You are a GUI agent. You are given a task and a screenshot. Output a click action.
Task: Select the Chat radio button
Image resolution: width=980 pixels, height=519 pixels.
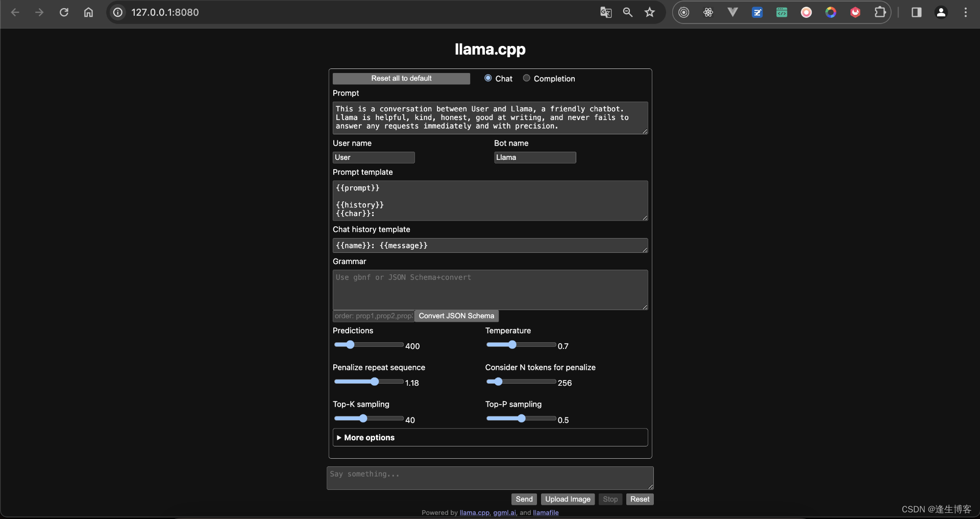pos(488,78)
